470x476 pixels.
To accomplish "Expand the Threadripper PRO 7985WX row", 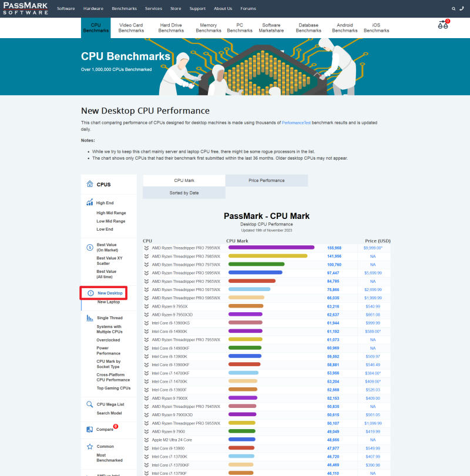I will tap(146, 256).
